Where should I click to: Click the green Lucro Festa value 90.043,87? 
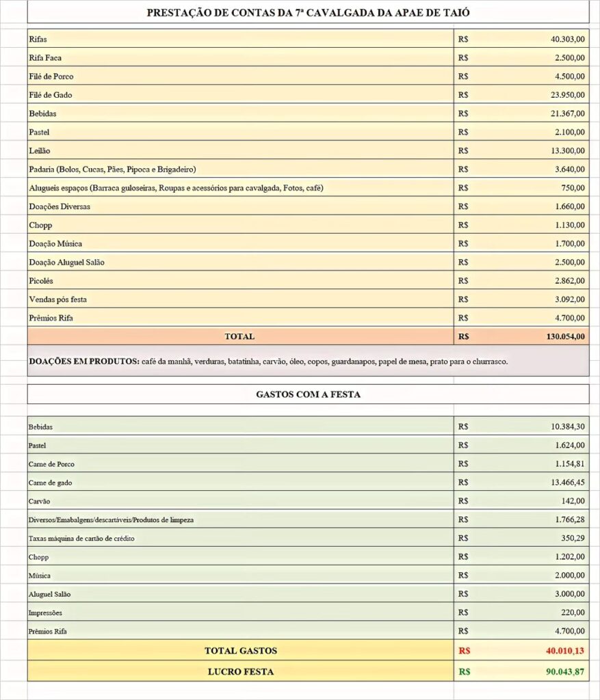pyautogui.click(x=521, y=671)
